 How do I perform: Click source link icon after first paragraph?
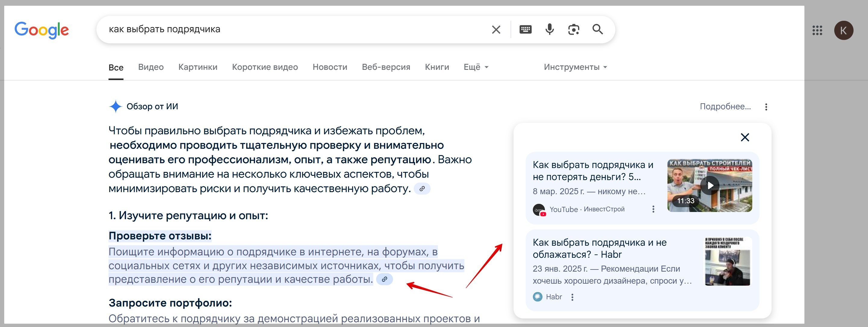pos(422,188)
